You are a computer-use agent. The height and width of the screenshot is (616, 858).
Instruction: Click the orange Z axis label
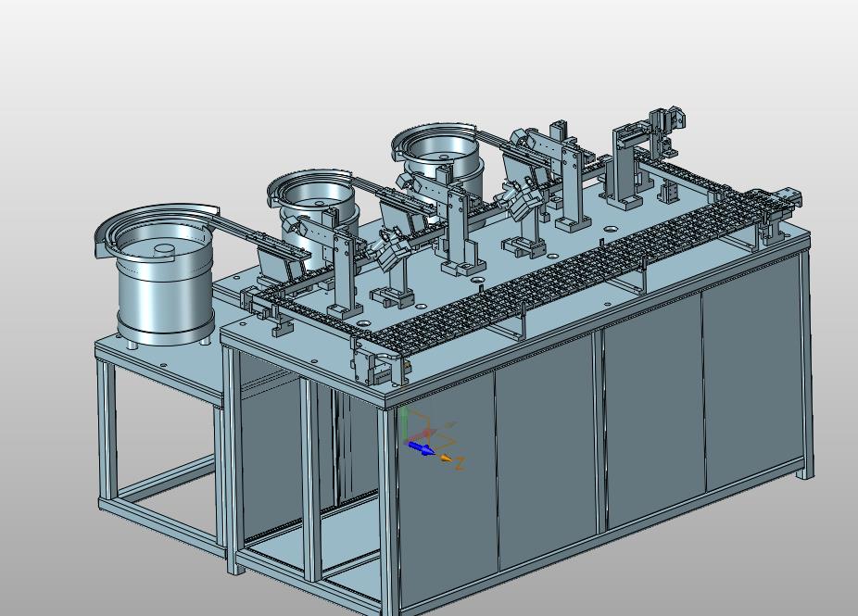point(461,464)
